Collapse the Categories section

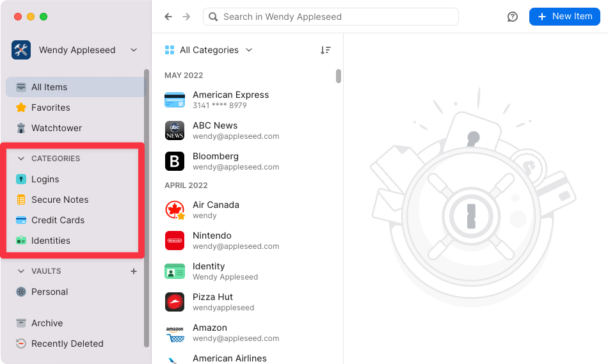click(x=21, y=159)
